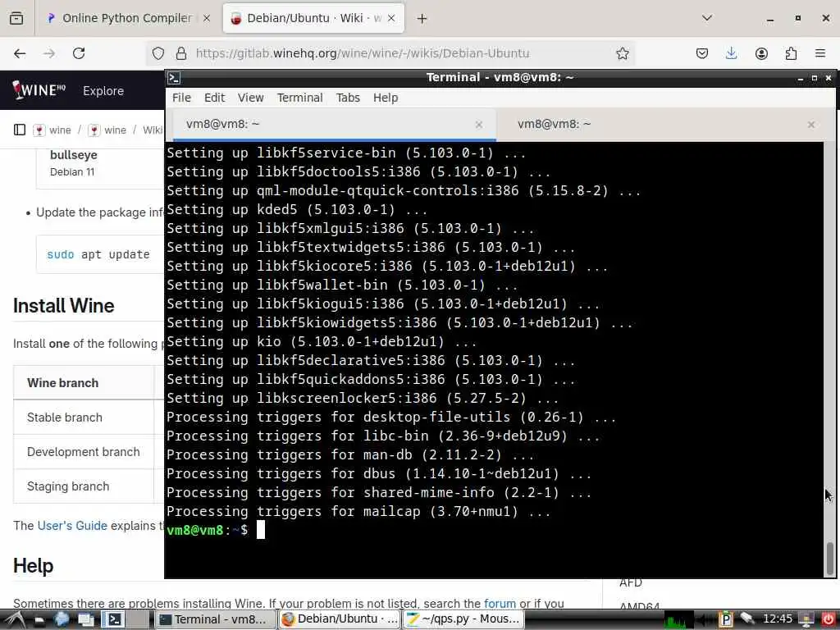Click the 'Processing triggers for mailcap' terminal line
Viewport: 840px width, 630px height.
(x=358, y=512)
